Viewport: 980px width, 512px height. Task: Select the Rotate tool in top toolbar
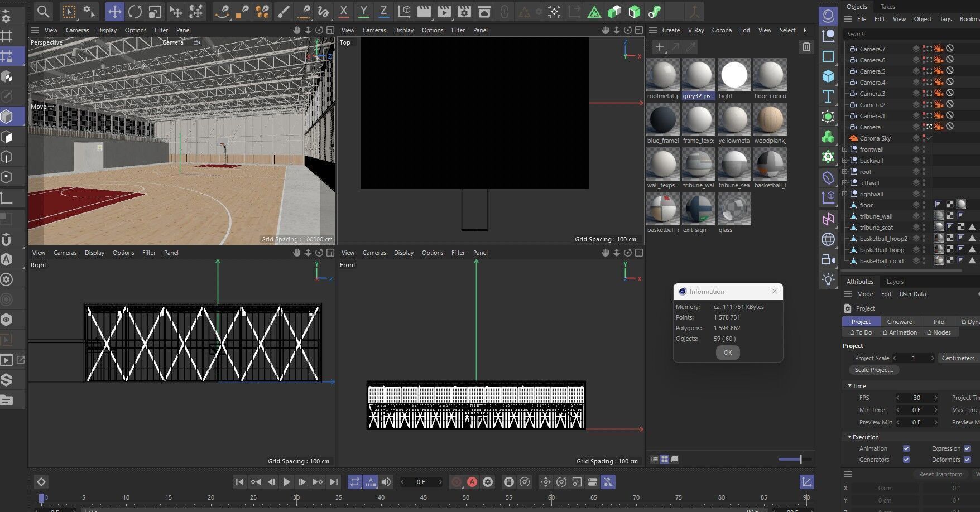click(134, 12)
